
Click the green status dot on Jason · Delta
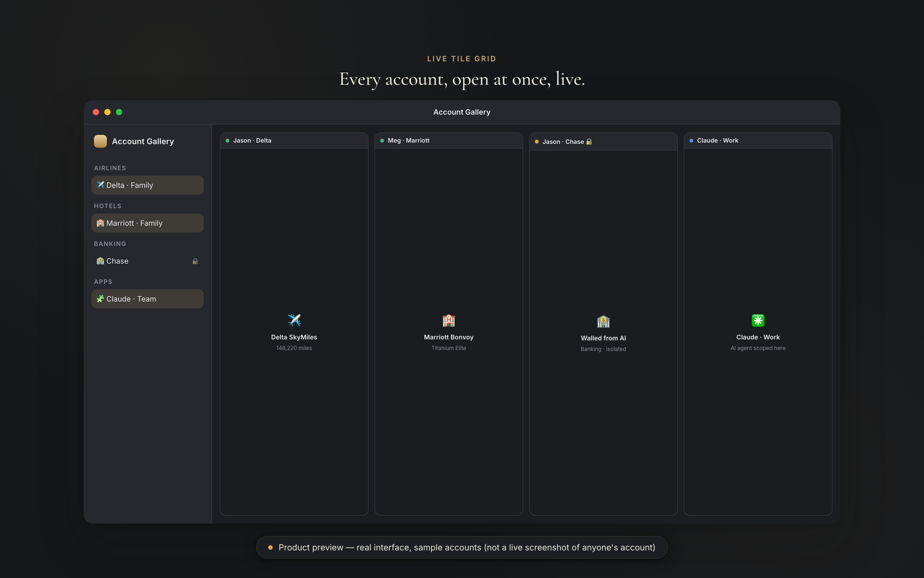227,141
